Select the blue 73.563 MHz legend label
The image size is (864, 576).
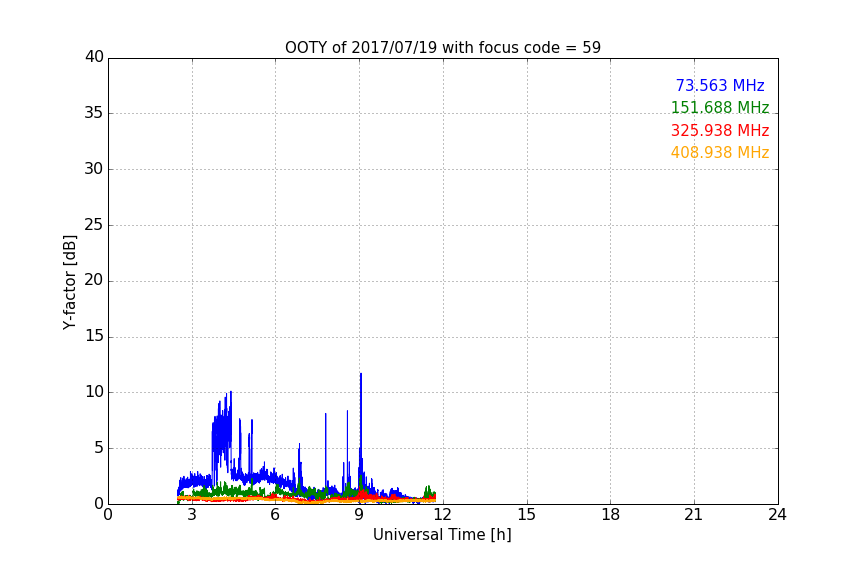tap(720, 85)
